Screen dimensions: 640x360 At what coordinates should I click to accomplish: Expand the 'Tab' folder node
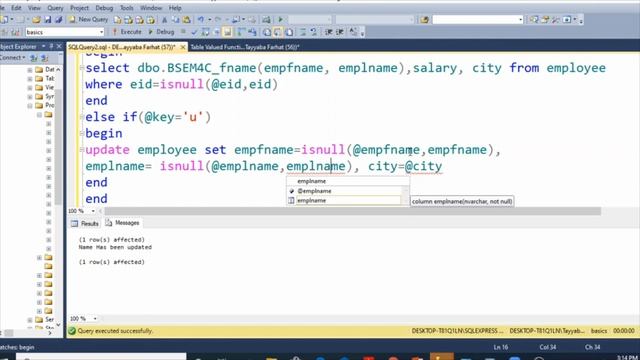point(30,79)
